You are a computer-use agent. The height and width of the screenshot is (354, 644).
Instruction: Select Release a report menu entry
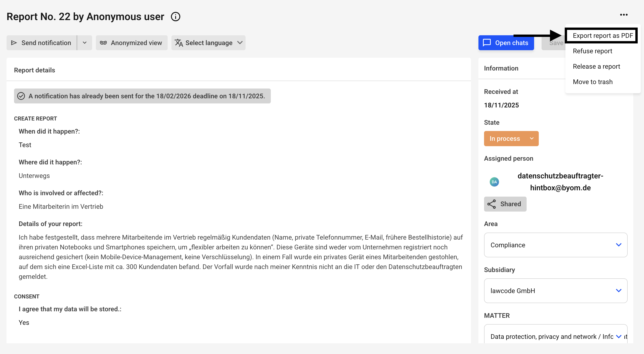[x=596, y=66]
